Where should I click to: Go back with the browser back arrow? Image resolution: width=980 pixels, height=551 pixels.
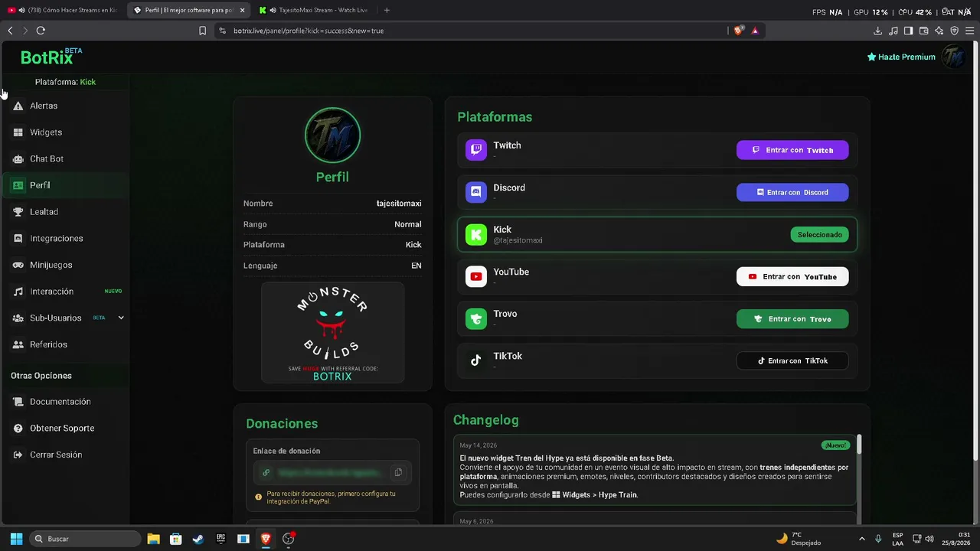tap(10, 31)
